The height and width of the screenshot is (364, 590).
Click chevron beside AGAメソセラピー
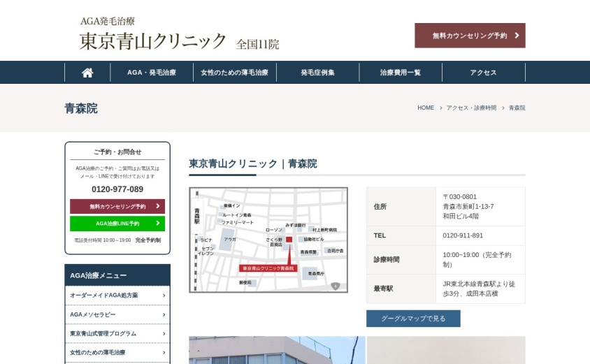[x=164, y=314]
